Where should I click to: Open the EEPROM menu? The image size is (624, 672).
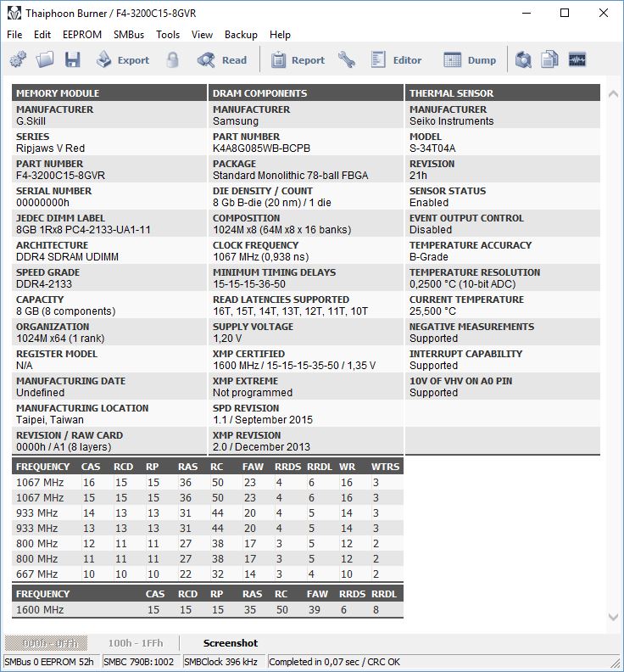coord(82,35)
